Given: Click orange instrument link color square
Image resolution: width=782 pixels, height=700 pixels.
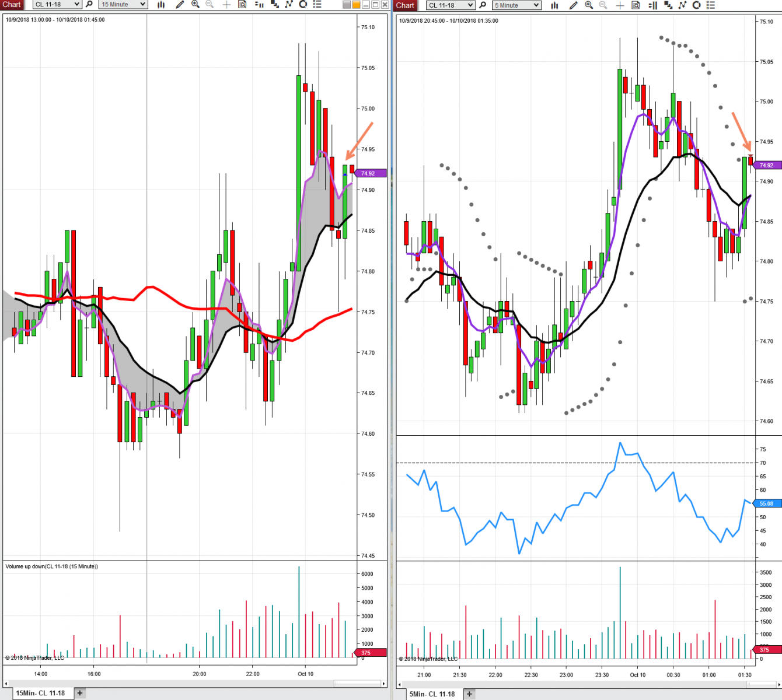Looking at the screenshot, I should click(356, 5).
